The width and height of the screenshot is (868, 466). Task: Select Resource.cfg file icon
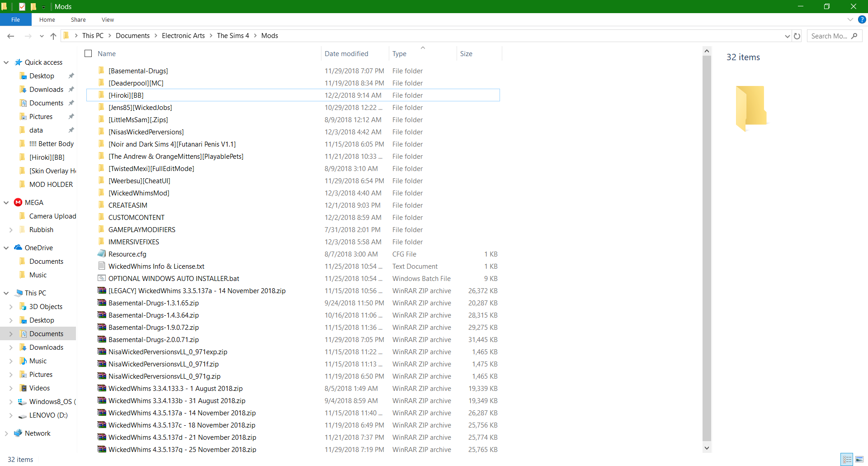(x=102, y=254)
